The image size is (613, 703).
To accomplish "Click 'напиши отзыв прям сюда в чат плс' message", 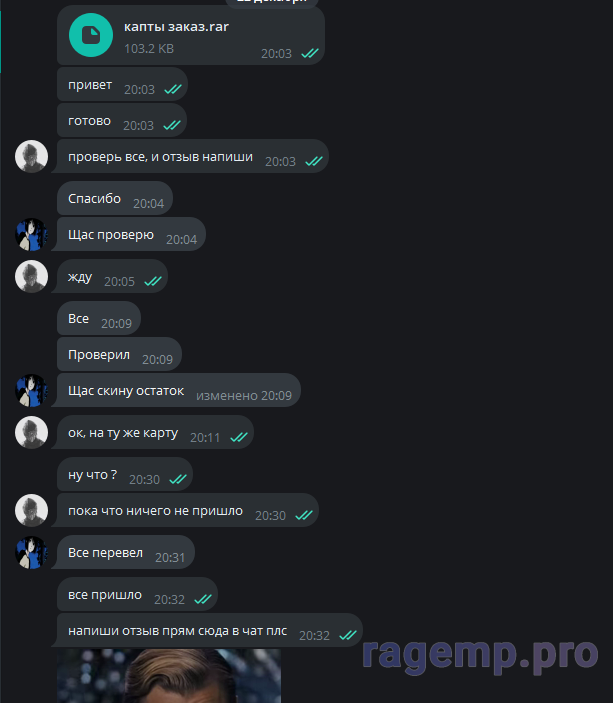I will tap(207, 630).
